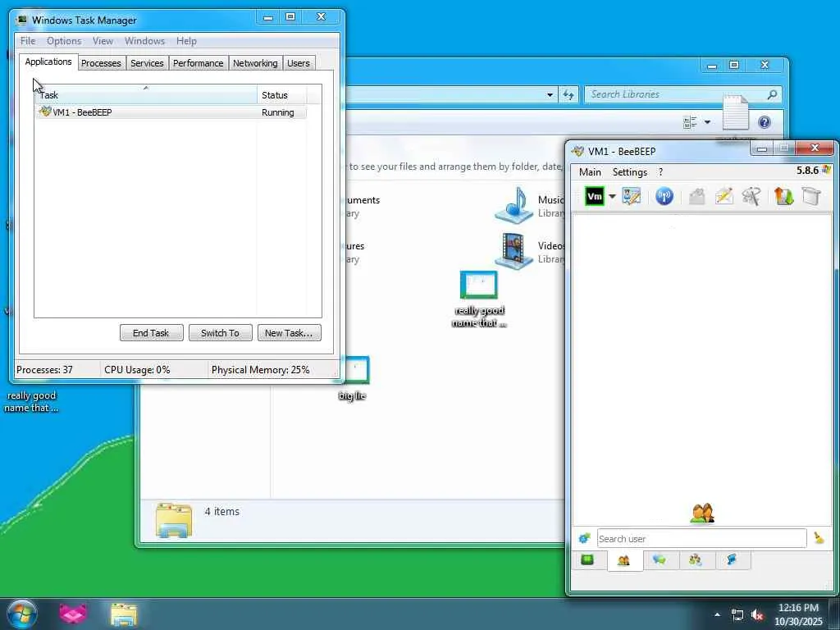Image resolution: width=840 pixels, height=630 pixels.
Task: Click the wrench tools icon in BeeBEEP toolbar
Action: pos(751,196)
